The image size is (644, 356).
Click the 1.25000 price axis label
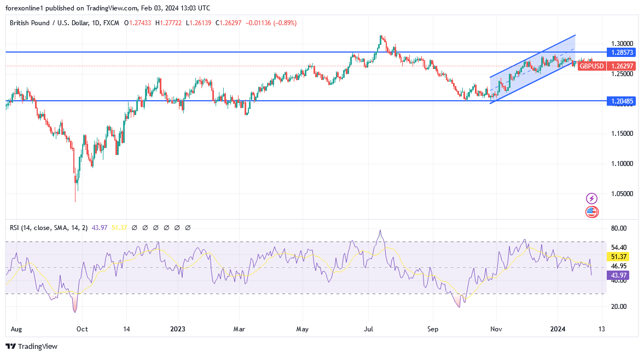(622, 73)
